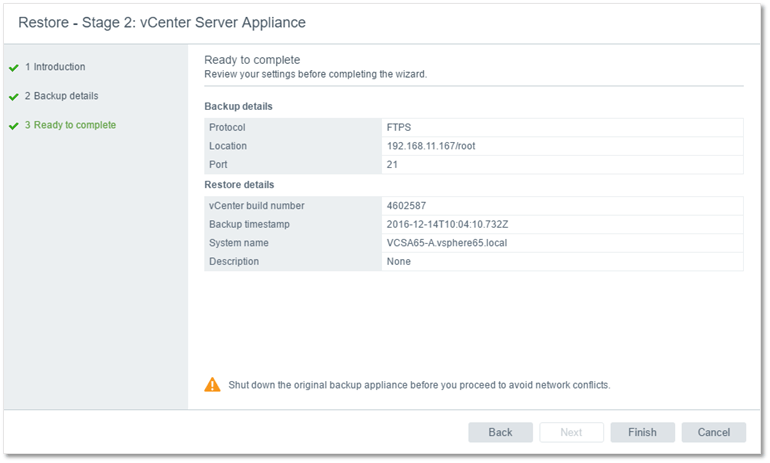Click the build number 4602587
This screenshot has width=770, height=463.
(406, 206)
